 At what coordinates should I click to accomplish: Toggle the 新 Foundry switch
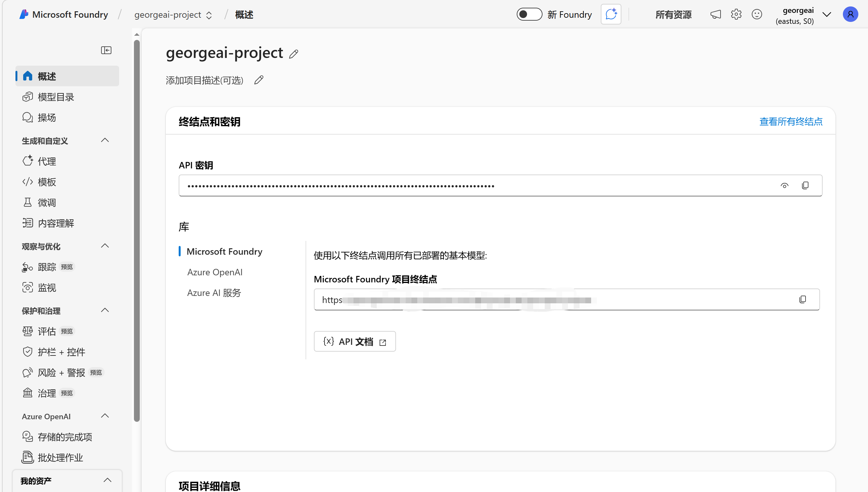click(x=529, y=14)
